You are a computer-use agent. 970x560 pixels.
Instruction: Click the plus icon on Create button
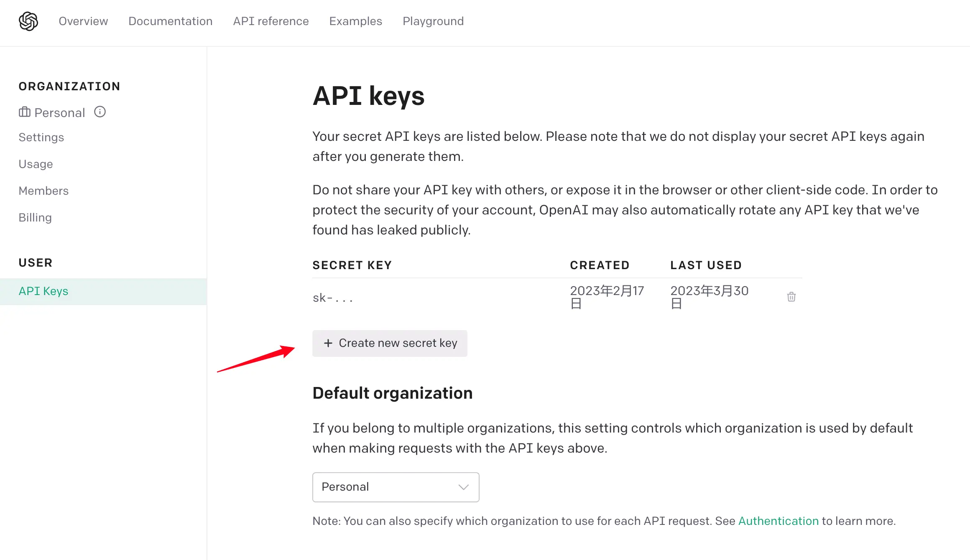328,343
